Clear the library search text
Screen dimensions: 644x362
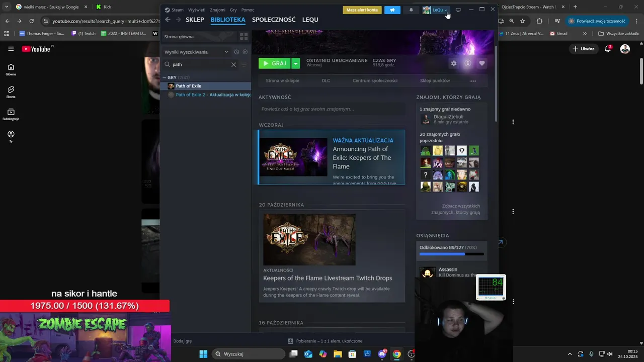233,64
